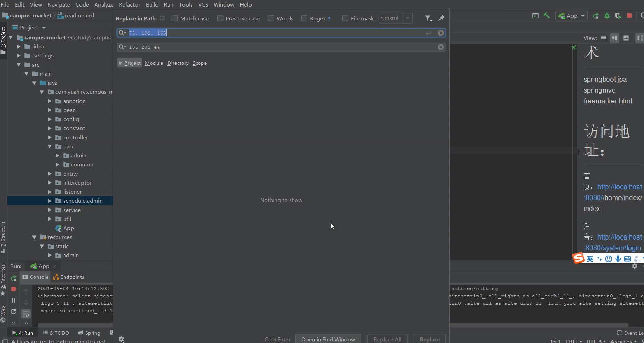
Task: Open dialog settings gear icon
Action: click(122, 339)
